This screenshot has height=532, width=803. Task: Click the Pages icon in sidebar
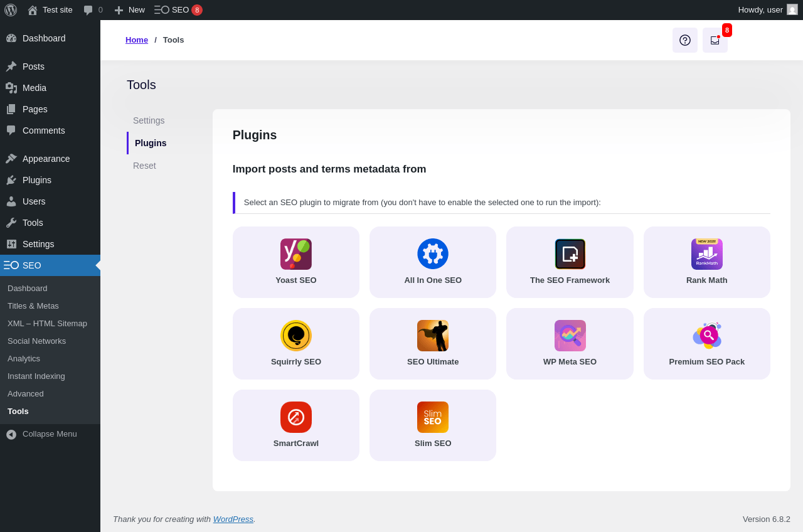11,109
